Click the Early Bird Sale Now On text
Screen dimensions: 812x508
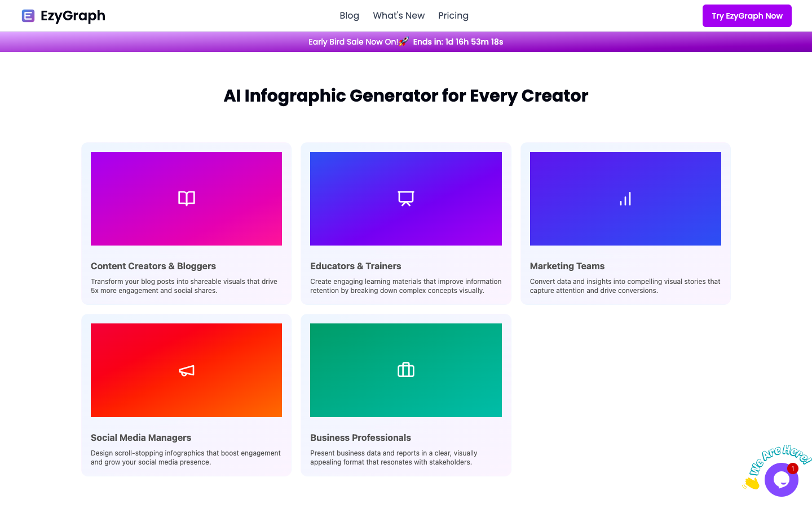coord(353,42)
